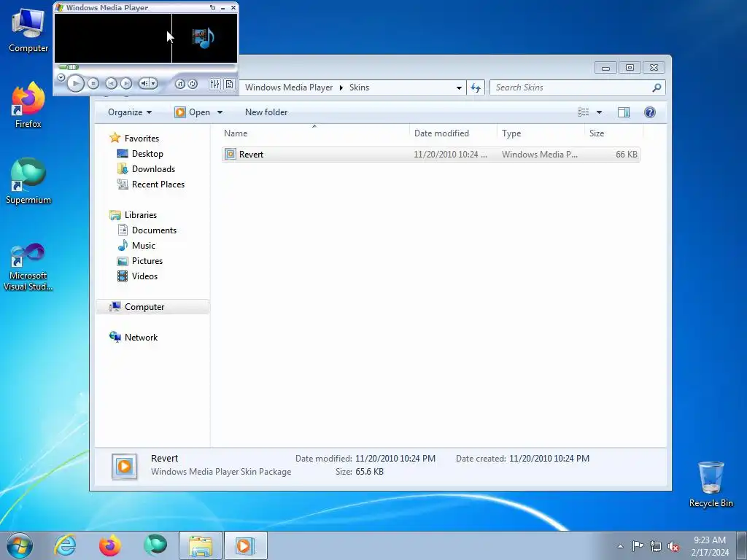Mute the Media Player sound

(144, 83)
